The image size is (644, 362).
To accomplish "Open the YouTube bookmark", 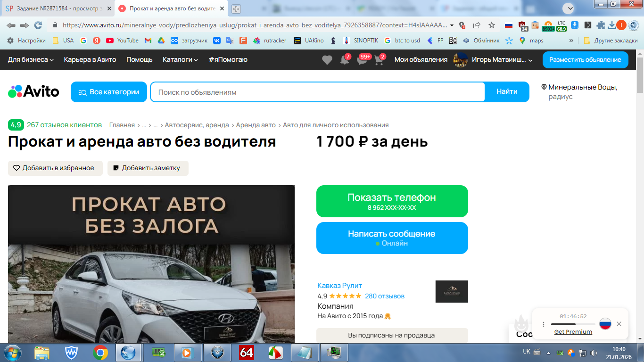I will (x=122, y=41).
